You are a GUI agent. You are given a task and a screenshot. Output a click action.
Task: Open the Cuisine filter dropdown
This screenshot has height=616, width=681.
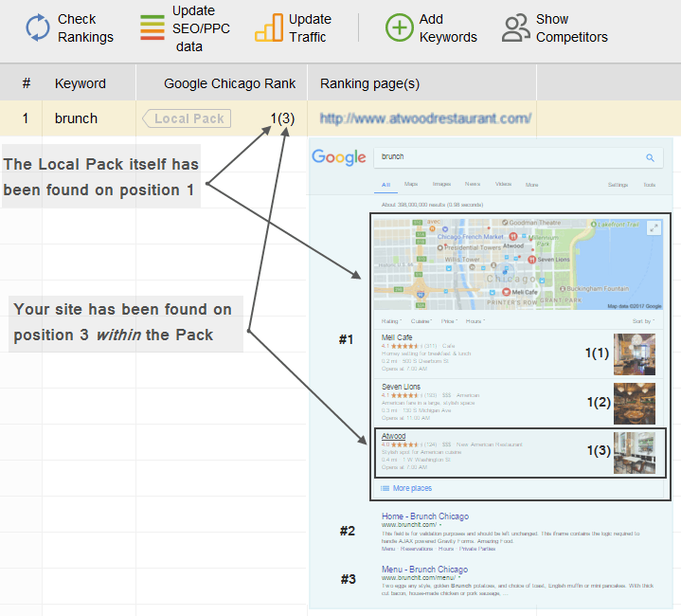[x=421, y=321]
